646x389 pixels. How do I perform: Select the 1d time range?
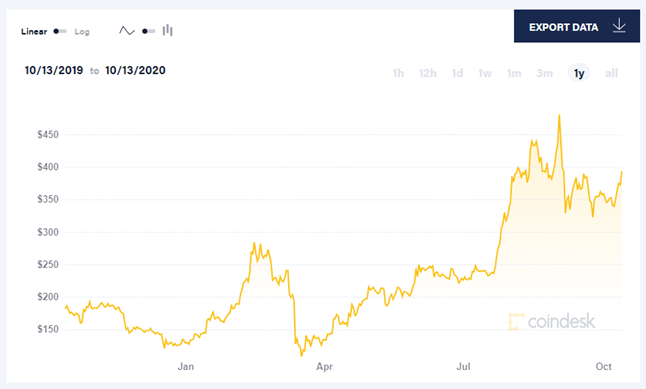[x=457, y=73]
